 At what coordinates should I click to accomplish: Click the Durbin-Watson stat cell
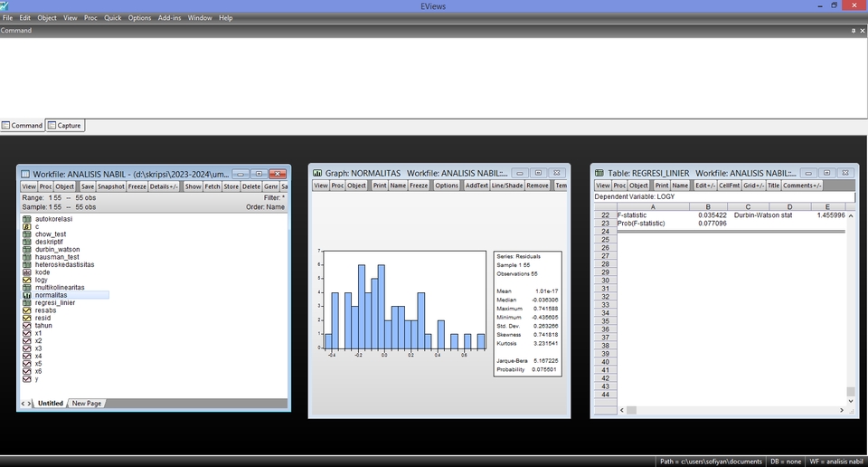click(763, 214)
